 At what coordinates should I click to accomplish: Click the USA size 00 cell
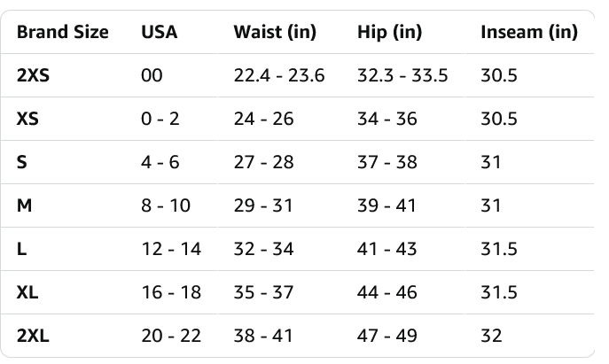coord(152,75)
